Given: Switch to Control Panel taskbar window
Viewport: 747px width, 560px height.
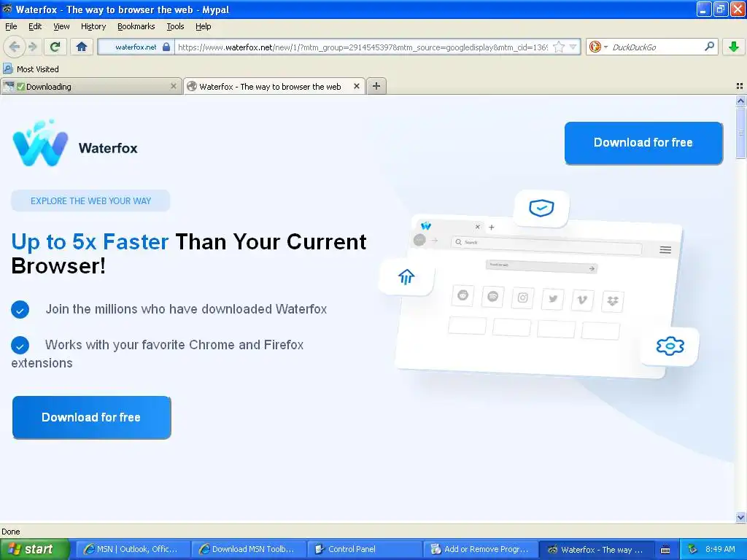Looking at the screenshot, I should tap(364, 550).
